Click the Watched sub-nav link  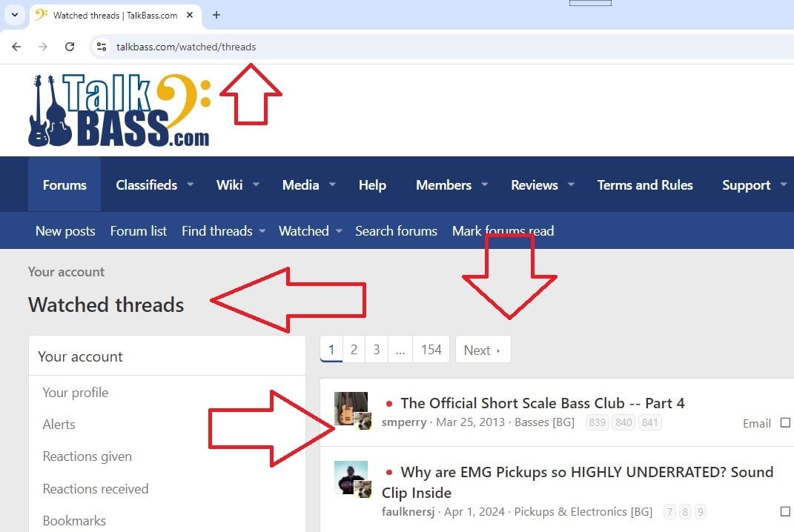[304, 231]
